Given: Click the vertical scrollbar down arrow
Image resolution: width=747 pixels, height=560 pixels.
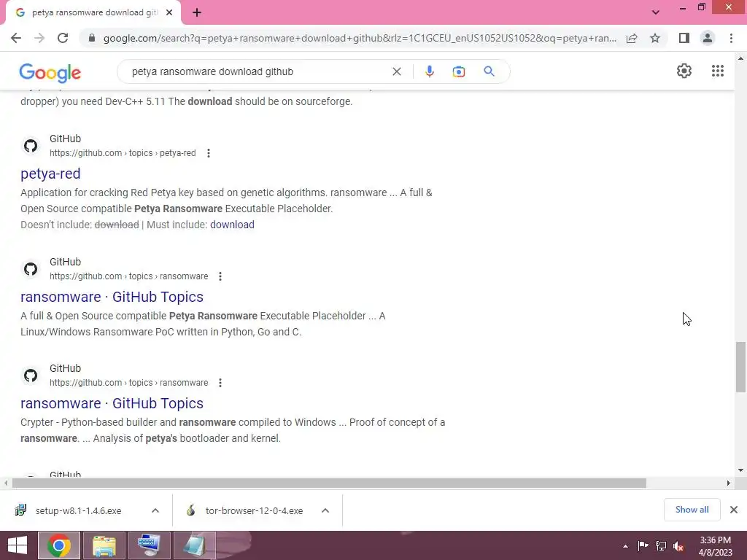Looking at the screenshot, I should tap(740, 470).
